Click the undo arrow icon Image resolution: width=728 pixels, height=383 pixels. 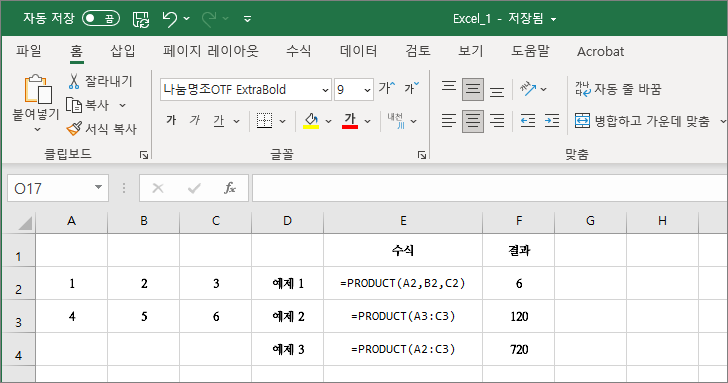[169, 19]
